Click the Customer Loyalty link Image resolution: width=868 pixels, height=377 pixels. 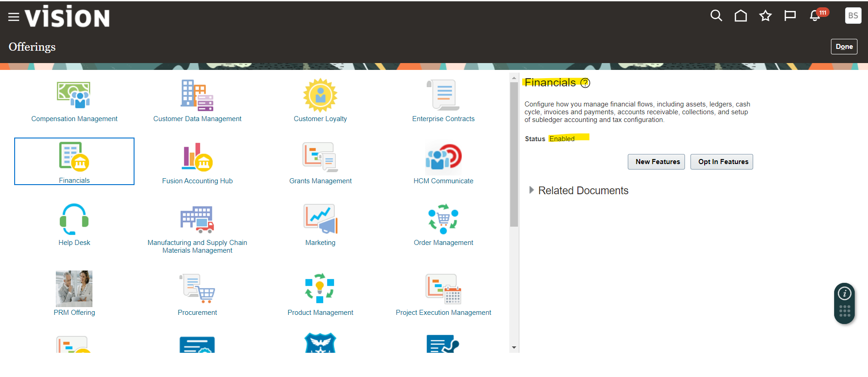320,119
